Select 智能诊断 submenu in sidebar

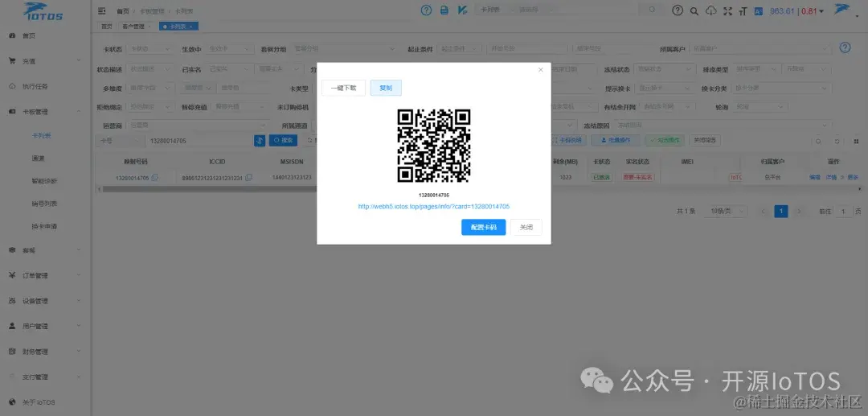(x=44, y=181)
